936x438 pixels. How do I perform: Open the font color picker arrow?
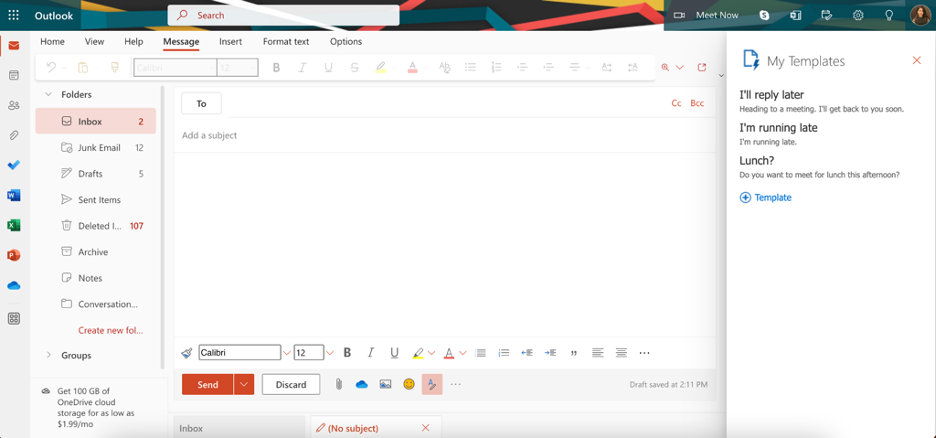[463, 353]
